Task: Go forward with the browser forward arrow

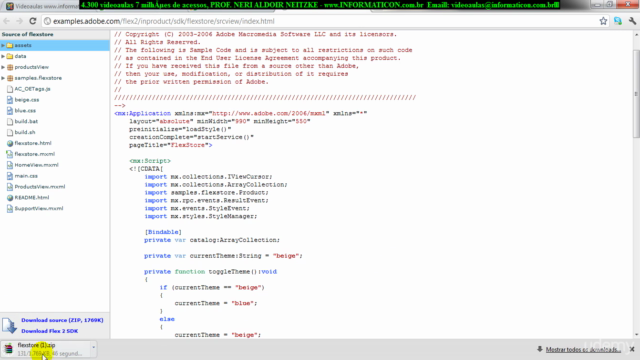Action: (19, 21)
